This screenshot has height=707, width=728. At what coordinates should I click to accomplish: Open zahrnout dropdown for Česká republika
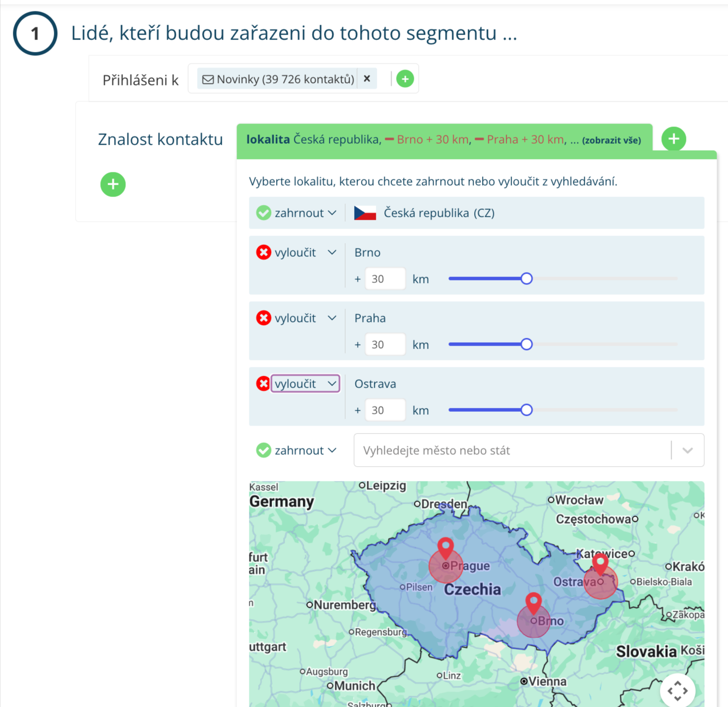(305, 213)
